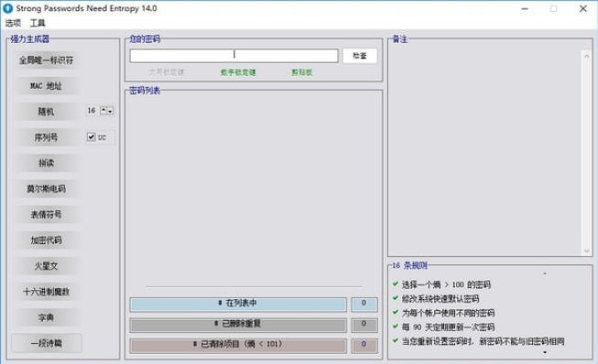Viewport: 598px width, 364px height.
Task: Click the green 剪贴板 clipboard label
Action: pos(301,72)
